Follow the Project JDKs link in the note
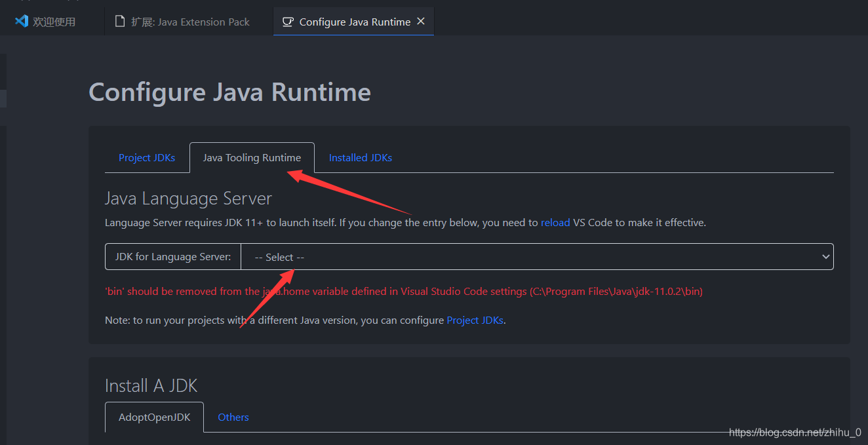This screenshot has width=868, height=445. click(x=475, y=320)
